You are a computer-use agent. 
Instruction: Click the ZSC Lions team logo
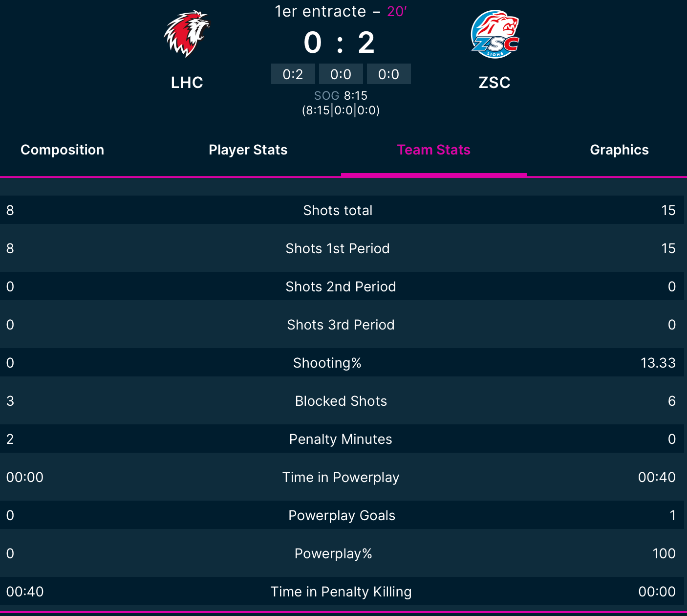coord(494,34)
